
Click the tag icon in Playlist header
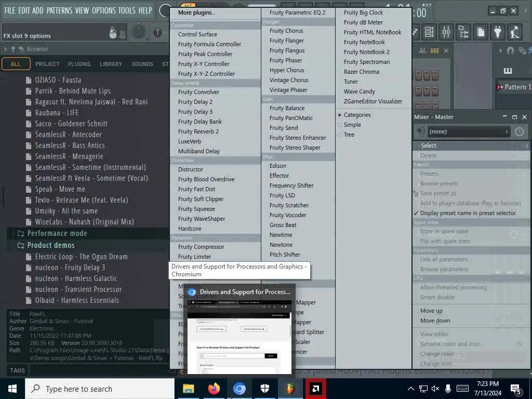click(522, 50)
